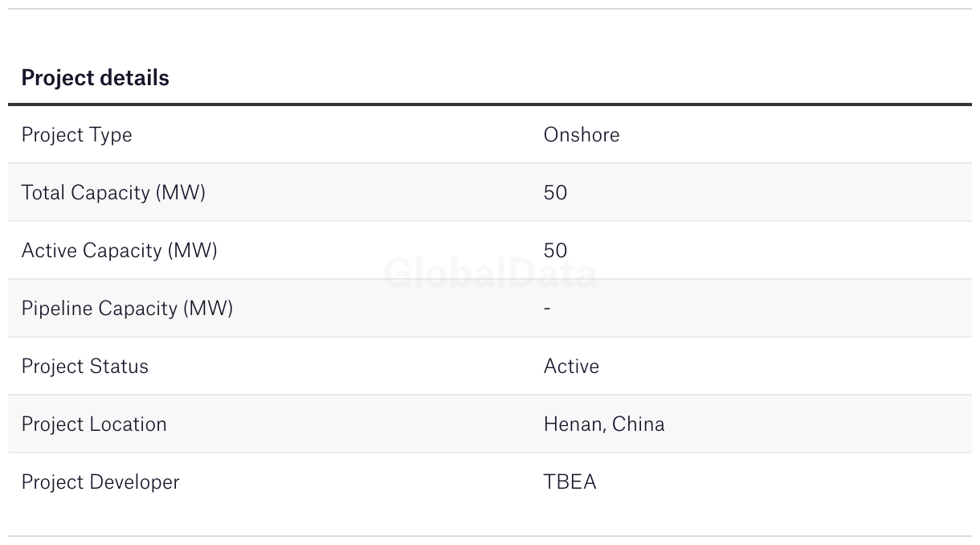980x545 pixels.
Task: Select the Project Location label
Action: 94,424
